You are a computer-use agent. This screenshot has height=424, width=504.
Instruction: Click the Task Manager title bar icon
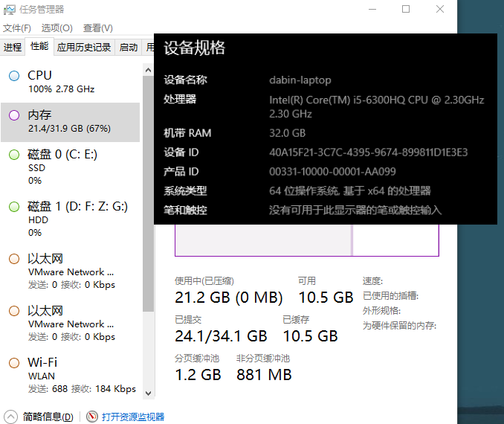(10, 10)
